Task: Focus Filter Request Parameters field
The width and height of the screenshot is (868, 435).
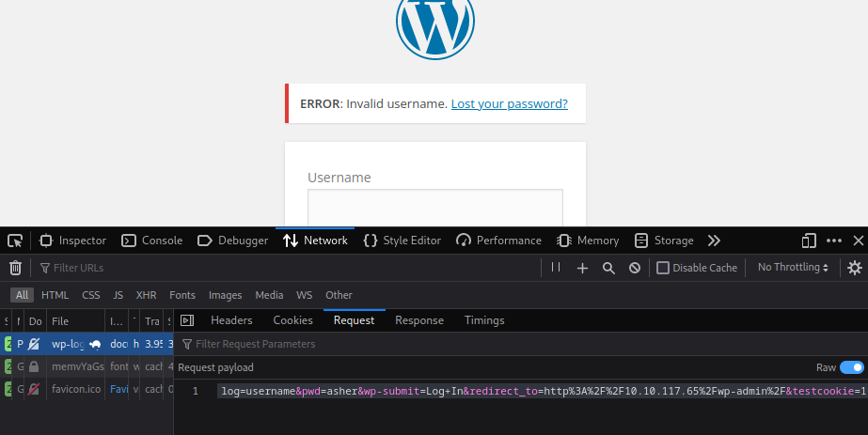Action: (520, 344)
